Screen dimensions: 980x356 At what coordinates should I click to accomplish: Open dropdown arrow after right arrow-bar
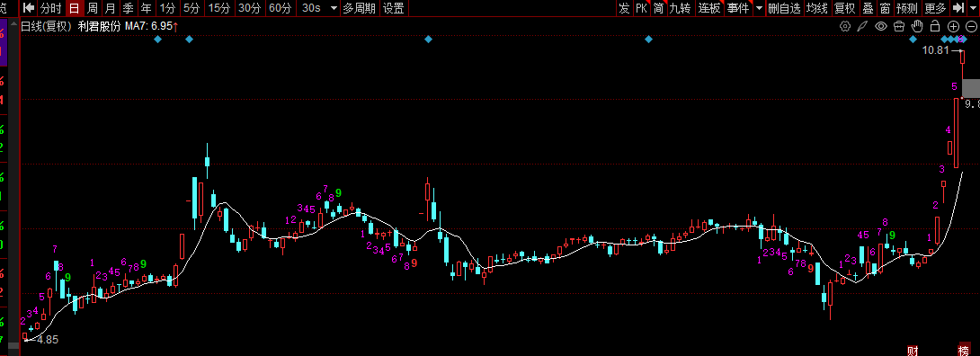click(x=973, y=9)
